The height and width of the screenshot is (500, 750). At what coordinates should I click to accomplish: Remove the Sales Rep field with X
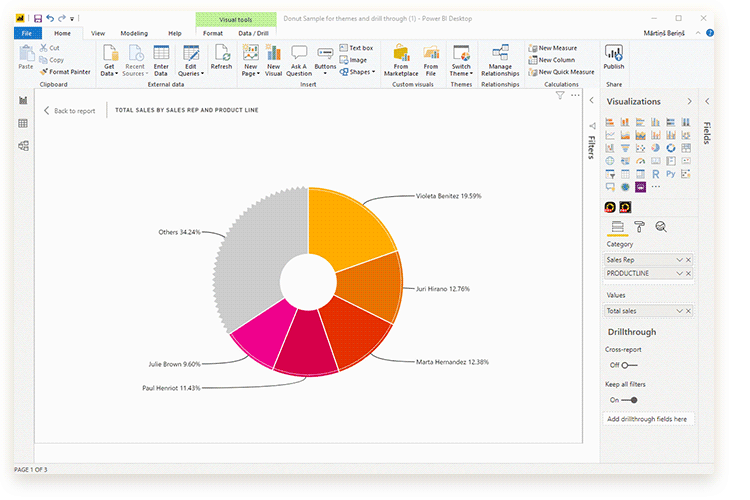point(688,260)
